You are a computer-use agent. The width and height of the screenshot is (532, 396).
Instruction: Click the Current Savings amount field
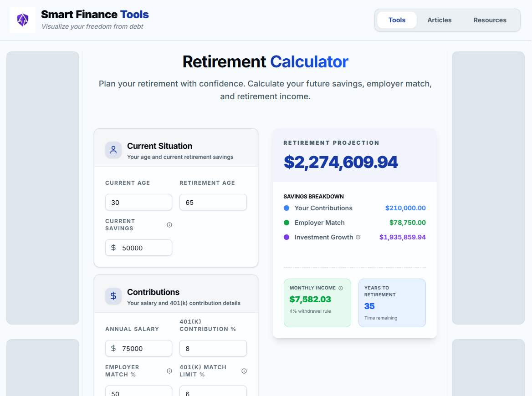pos(138,248)
